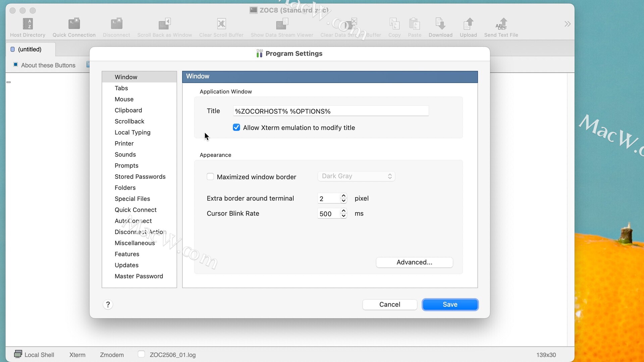Select Features in settings list

click(139, 254)
